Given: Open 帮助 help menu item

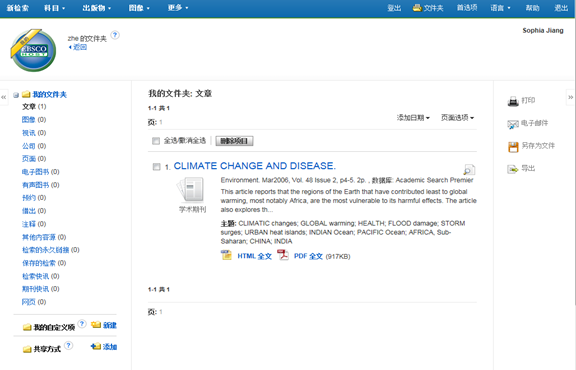Looking at the screenshot, I should tap(532, 8).
